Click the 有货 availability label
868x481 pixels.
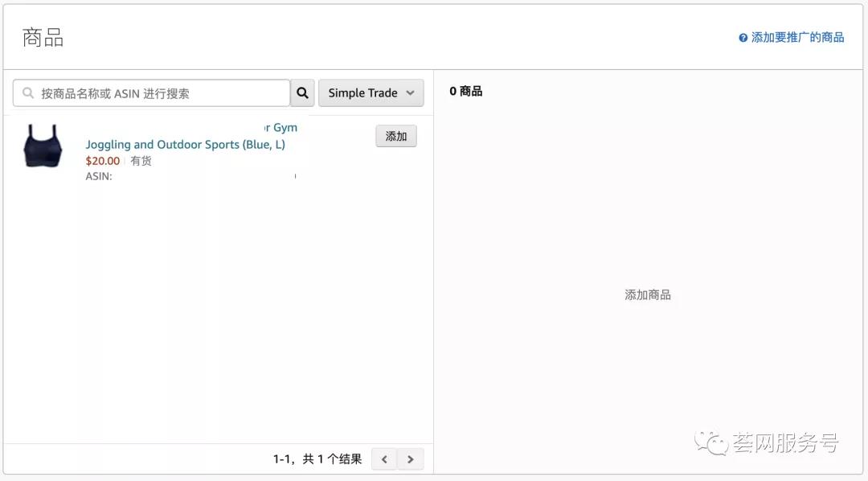coord(141,160)
